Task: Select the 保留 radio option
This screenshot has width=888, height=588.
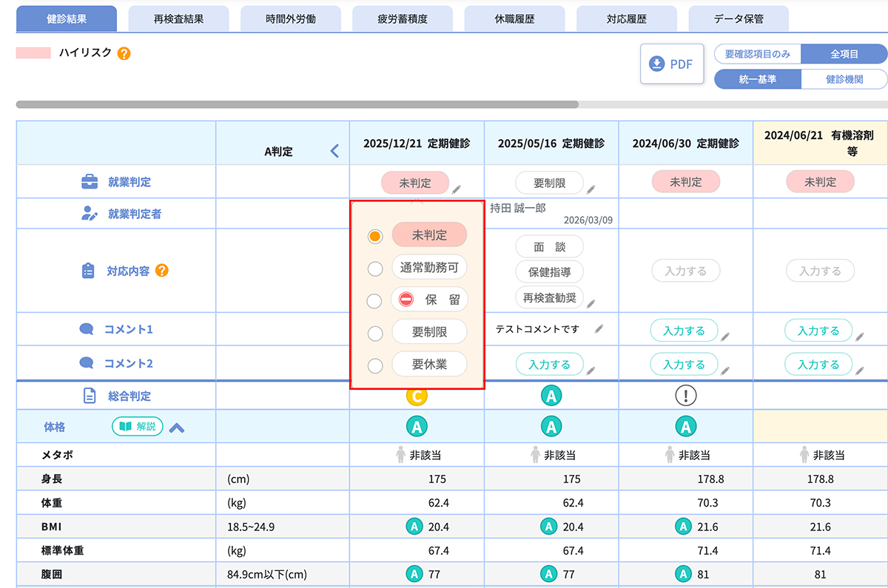Action: click(375, 300)
